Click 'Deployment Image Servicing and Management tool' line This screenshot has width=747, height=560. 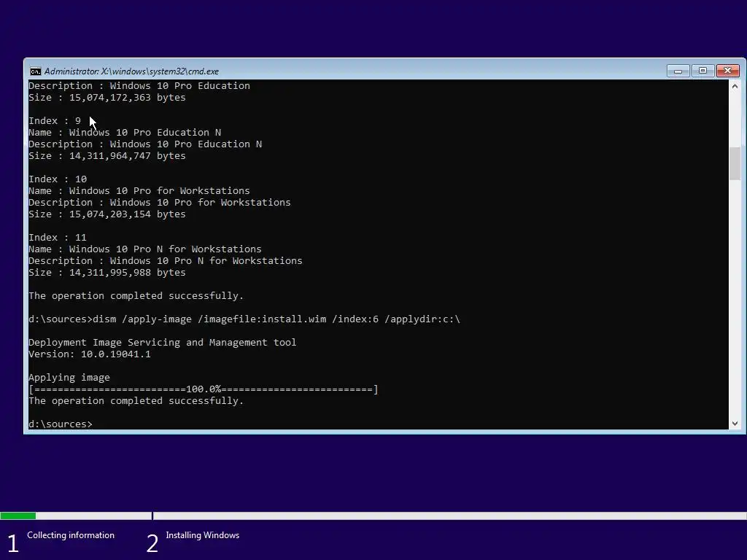163,343
